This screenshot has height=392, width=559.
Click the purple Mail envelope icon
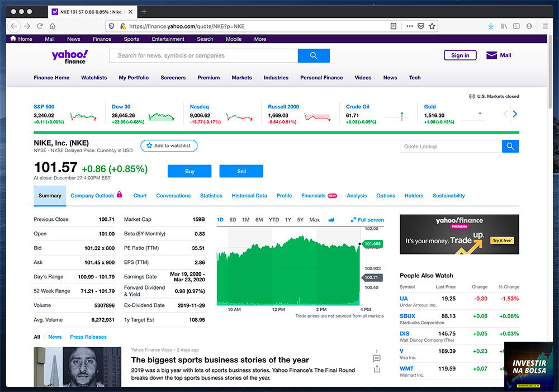pyautogui.click(x=491, y=55)
